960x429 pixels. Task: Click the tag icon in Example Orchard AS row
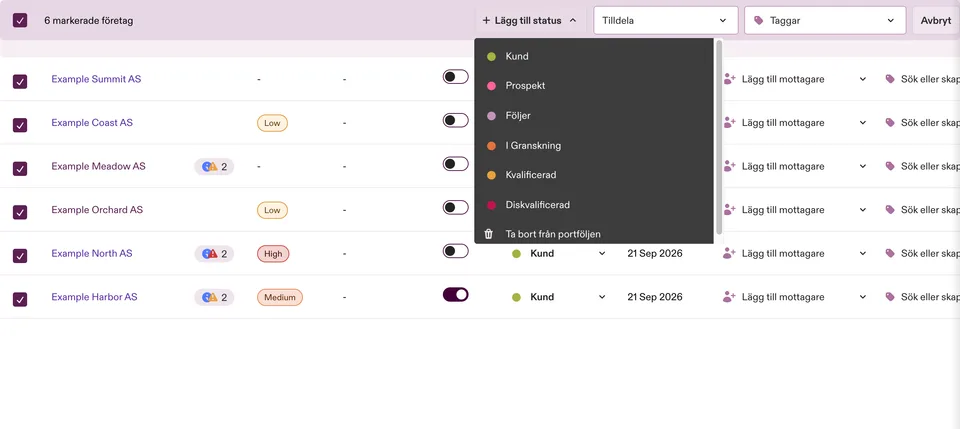click(890, 209)
